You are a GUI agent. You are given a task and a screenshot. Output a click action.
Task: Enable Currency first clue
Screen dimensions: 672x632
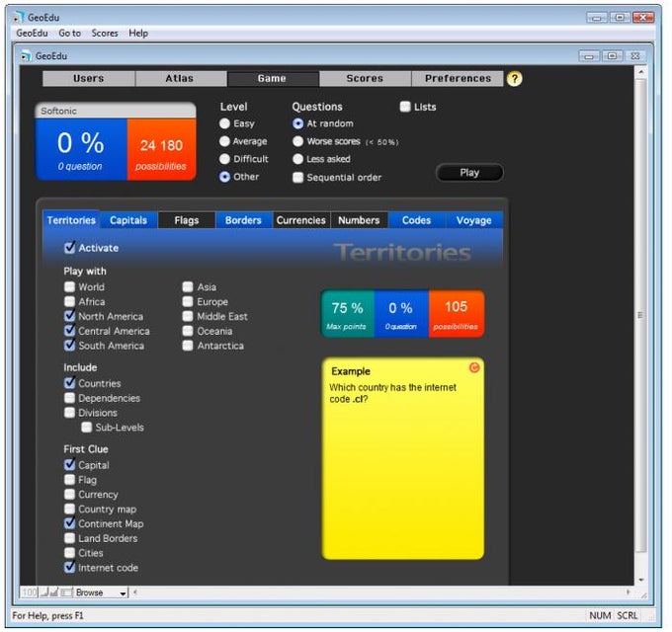69,494
